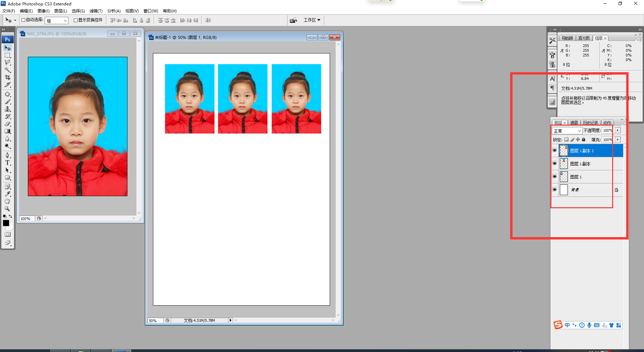Select the Notes tool
The image size is (644, 352).
[7, 186]
